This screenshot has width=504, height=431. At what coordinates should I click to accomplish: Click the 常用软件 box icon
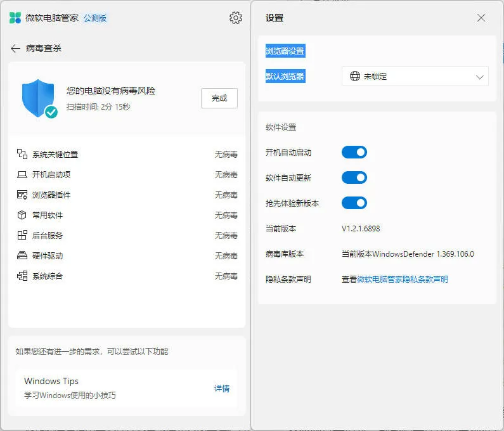[22, 215]
